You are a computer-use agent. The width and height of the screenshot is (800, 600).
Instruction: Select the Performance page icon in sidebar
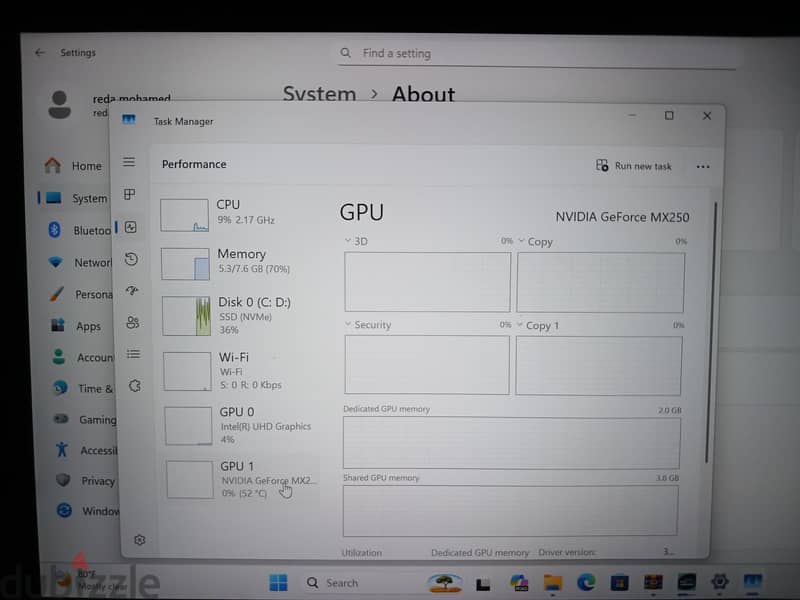pos(131,227)
